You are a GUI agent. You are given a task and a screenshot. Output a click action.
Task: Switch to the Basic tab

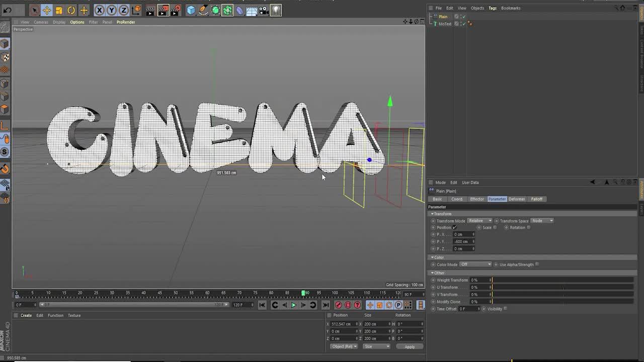tap(437, 199)
